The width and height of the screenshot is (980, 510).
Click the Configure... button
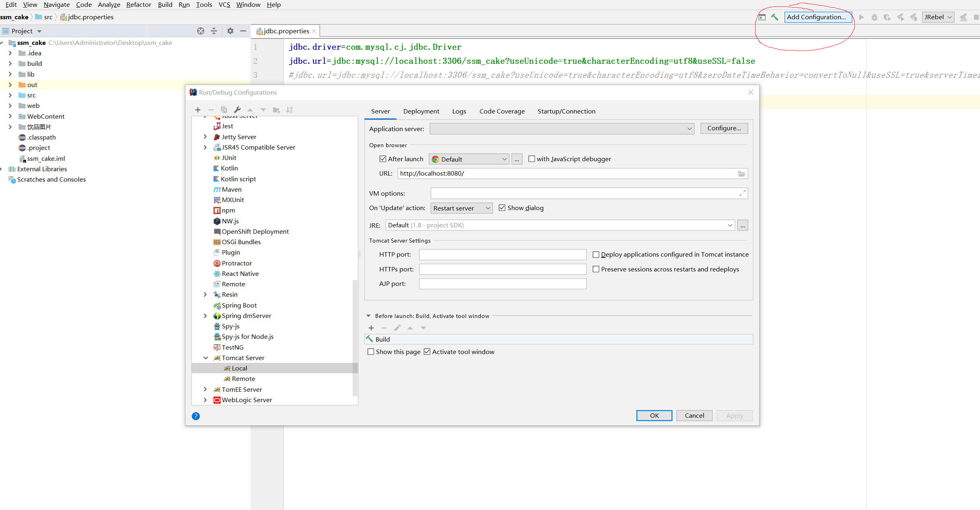pos(724,128)
